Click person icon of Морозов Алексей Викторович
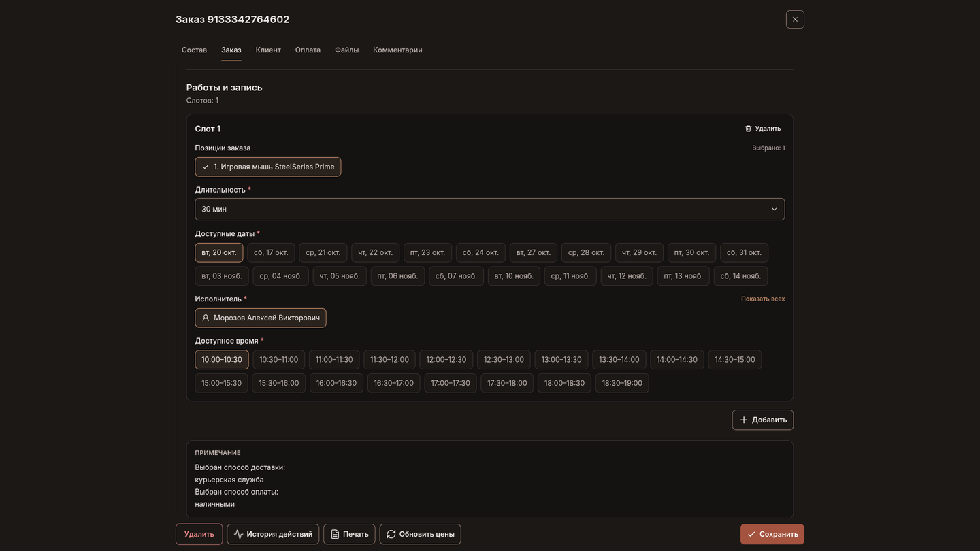Image resolution: width=980 pixels, height=551 pixels. point(206,318)
